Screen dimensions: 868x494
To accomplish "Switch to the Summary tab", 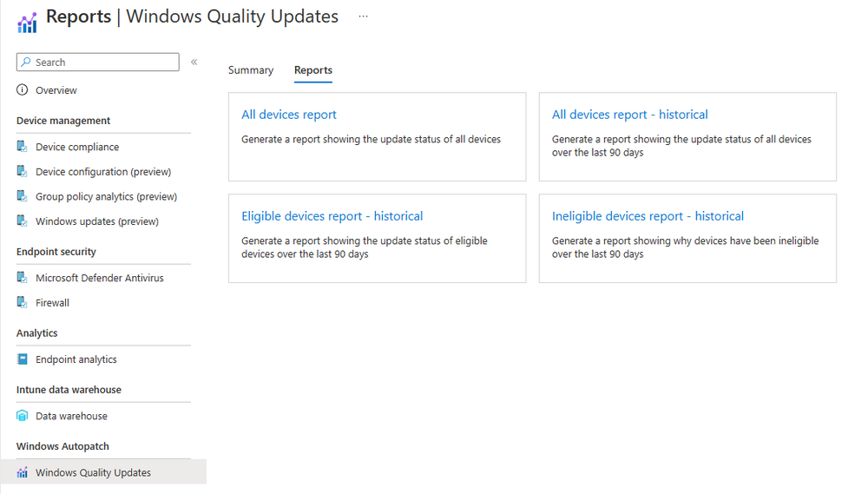I will 251,70.
